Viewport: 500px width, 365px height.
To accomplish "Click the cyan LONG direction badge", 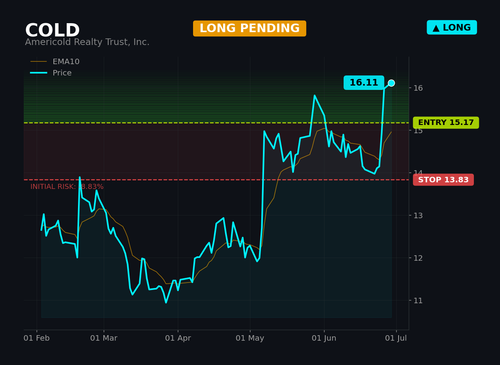I will [x=452, y=27].
